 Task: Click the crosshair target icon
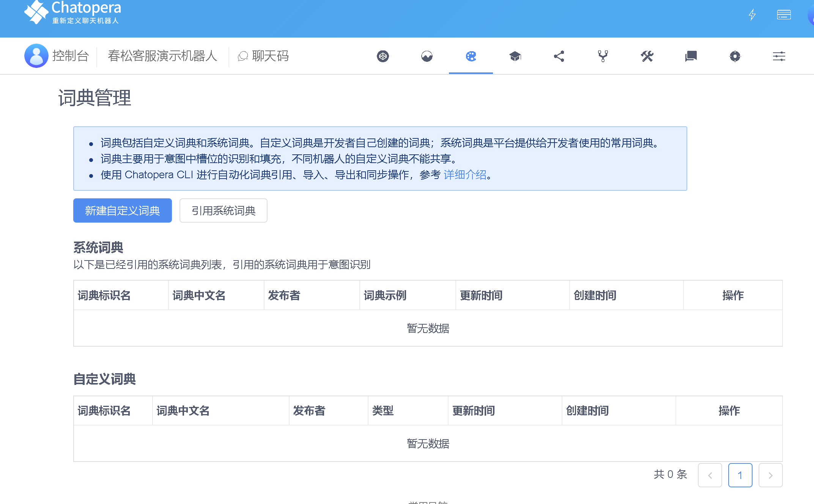pyautogui.click(x=735, y=57)
